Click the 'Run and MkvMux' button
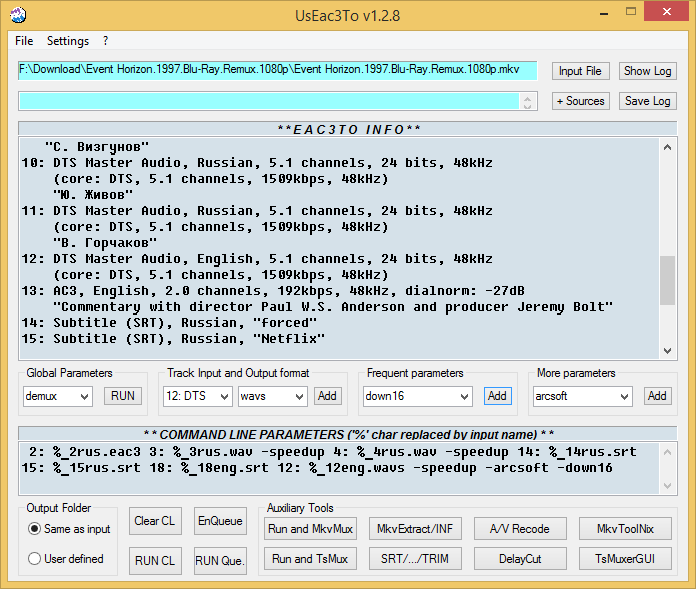Screen dimensions: 696x589 point(308,528)
